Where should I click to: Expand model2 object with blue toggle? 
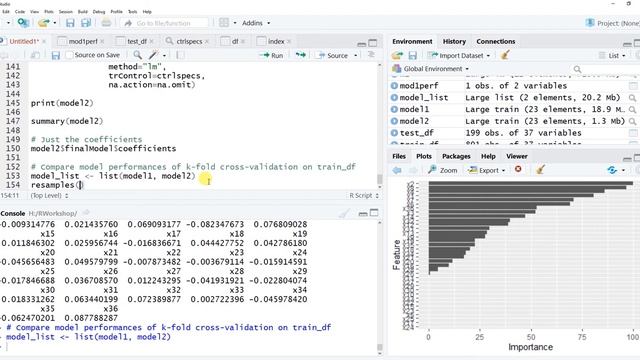tap(394, 121)
